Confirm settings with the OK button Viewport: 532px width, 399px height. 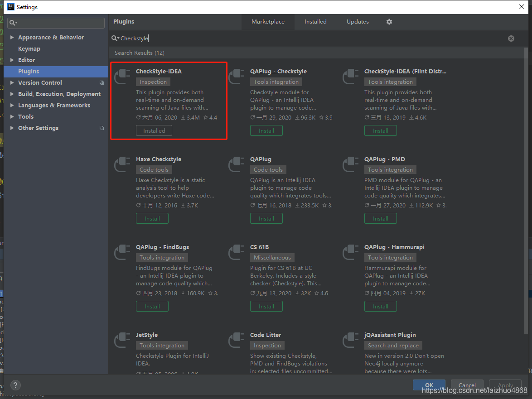pyautogui.click(x=429, y=385)
